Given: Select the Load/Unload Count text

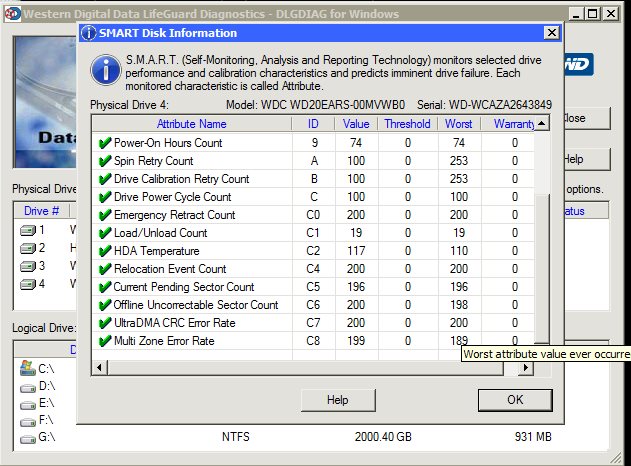Looking at the screenshot, I should click(x=161, y=233).
